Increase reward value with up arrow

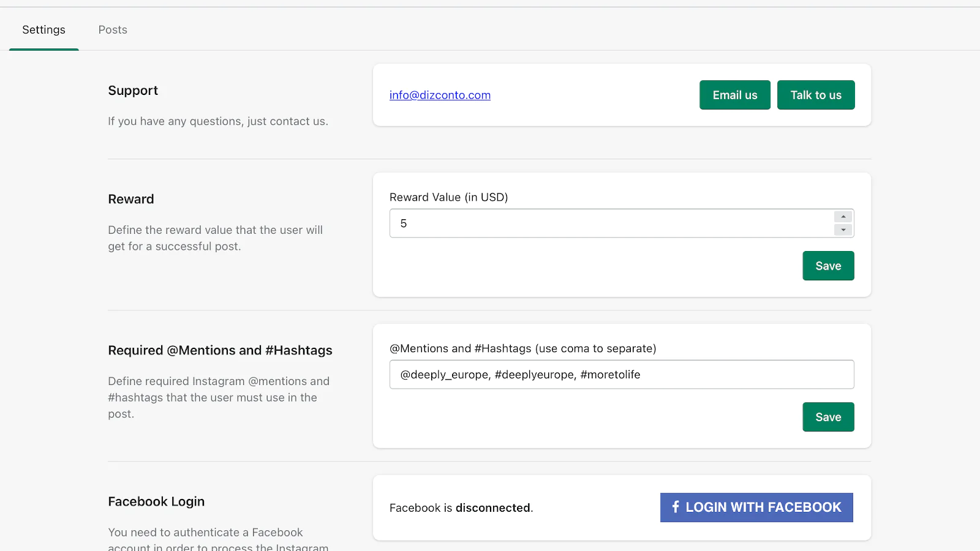pos(843,217)
